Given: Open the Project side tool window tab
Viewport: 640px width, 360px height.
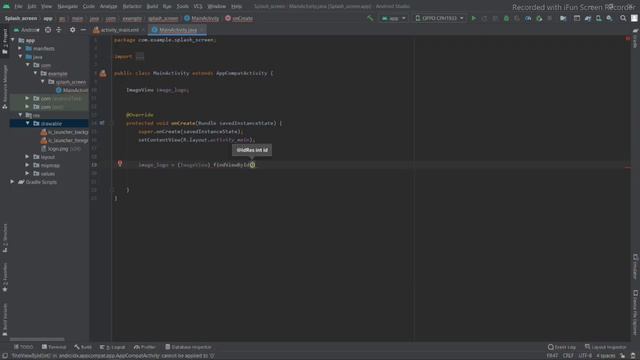Looking at the screenshot, I should pos(4,41).
